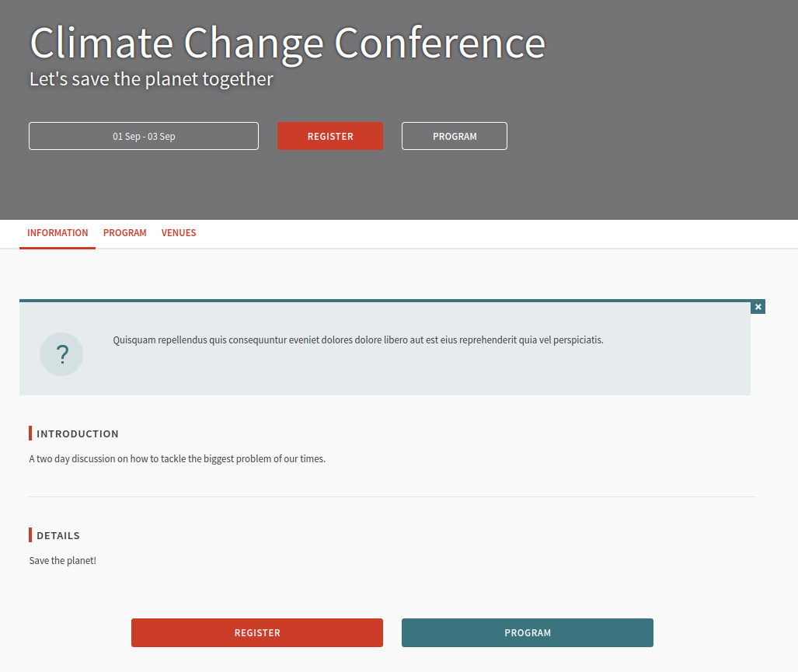
Task: Click the red Register button in header
Action: coord(330,136)
